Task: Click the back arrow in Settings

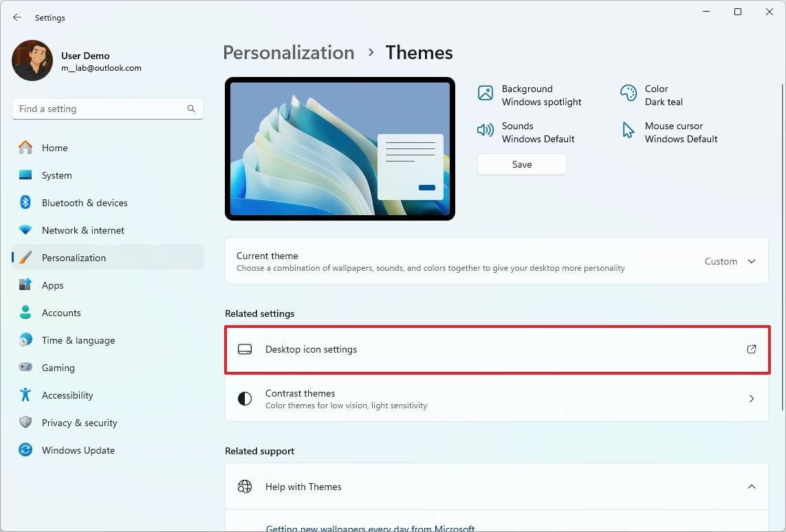Action: click(17, 18)
